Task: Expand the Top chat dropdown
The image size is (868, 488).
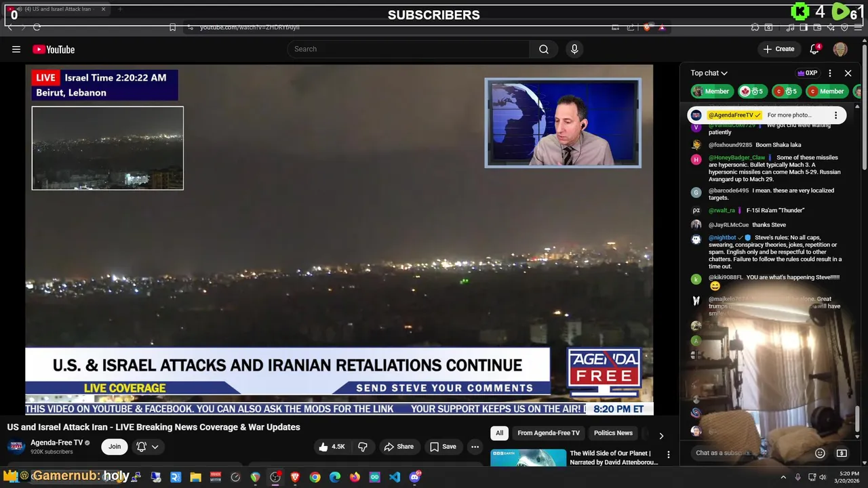Action: click(x=709, y=73)
